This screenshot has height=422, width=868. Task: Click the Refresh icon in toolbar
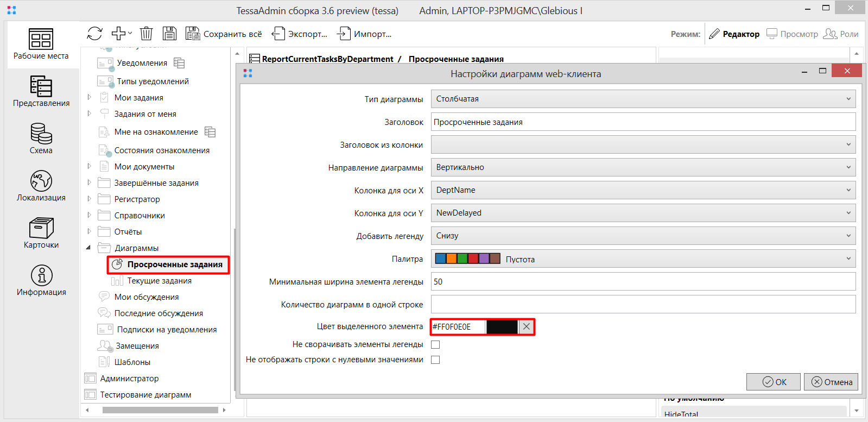94,34
